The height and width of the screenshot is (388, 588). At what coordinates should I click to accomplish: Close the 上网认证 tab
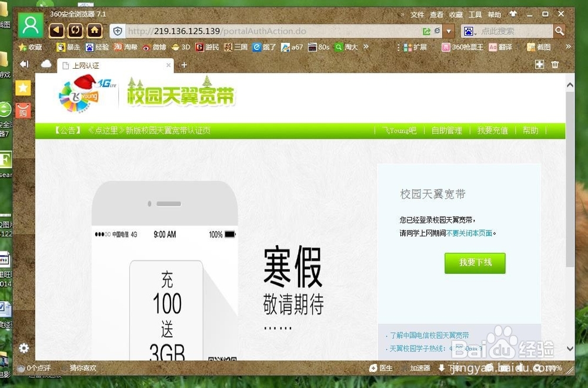[x=168, y=65]
